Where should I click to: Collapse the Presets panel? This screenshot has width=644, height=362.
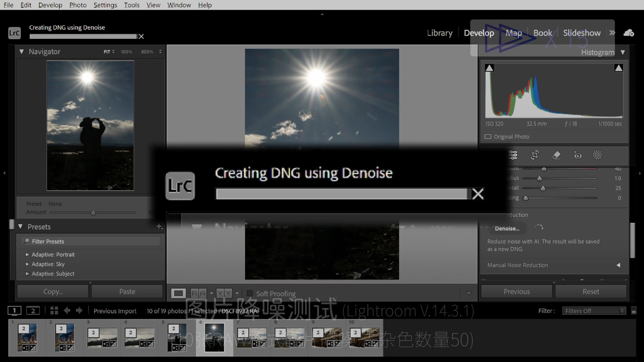20,226
